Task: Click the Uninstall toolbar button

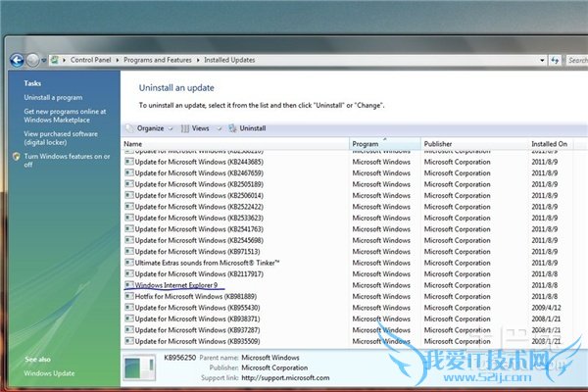Action: click(248, 128)
